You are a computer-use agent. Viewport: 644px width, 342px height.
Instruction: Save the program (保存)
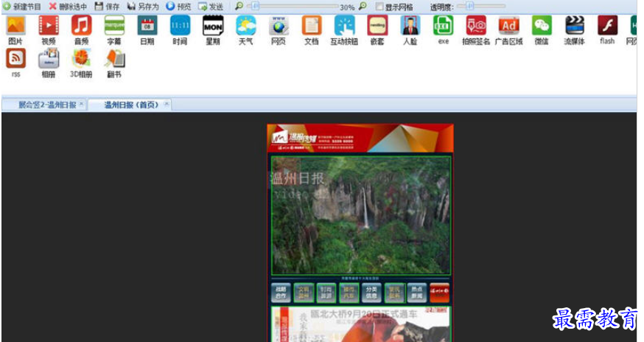(x=107, y=6)
